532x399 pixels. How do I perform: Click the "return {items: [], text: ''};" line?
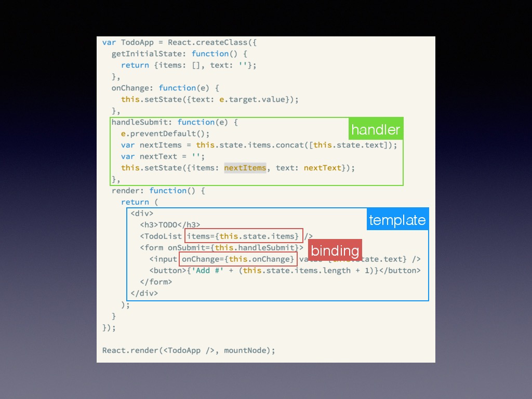[189, 65]
